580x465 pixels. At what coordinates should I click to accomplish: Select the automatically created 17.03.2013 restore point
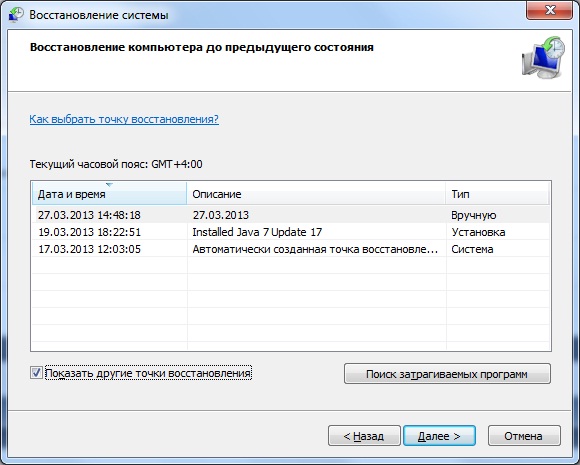[291, 249]
